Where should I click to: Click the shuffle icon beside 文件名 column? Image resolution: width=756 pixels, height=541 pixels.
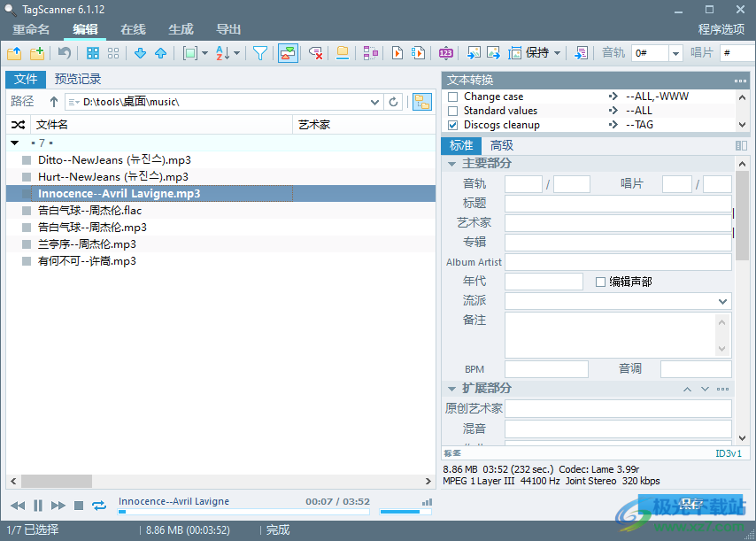coord(18,124)
